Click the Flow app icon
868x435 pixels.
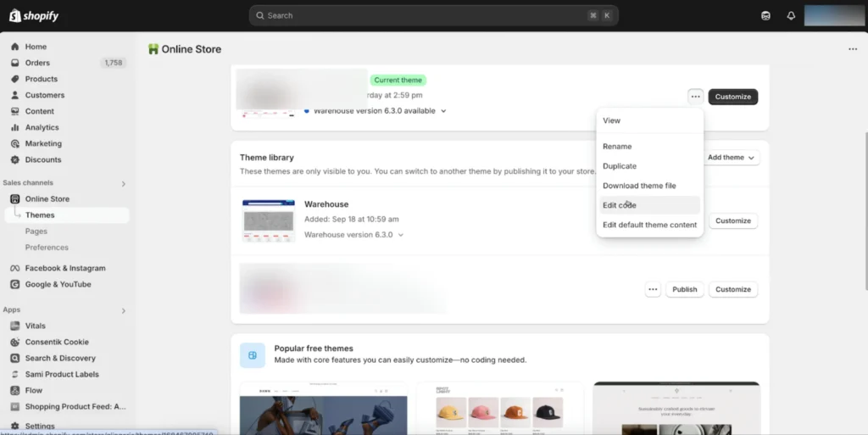pos(15,390)
